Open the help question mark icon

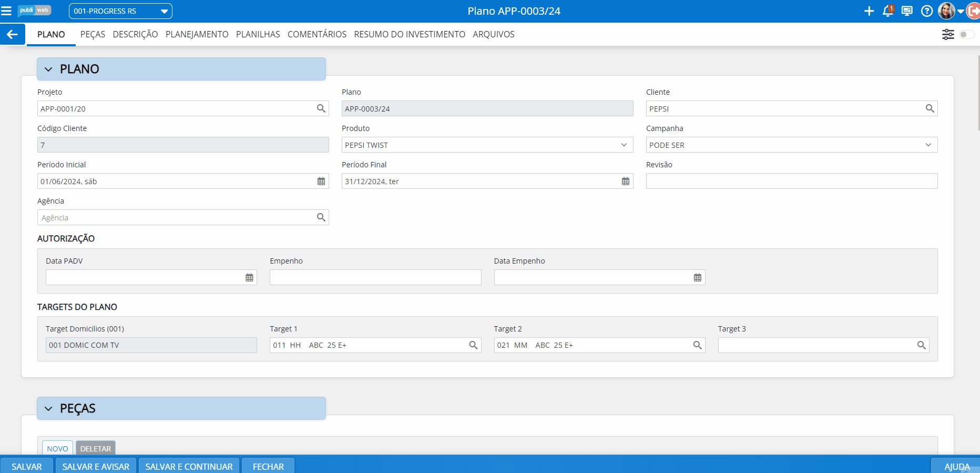coord(927,11)
